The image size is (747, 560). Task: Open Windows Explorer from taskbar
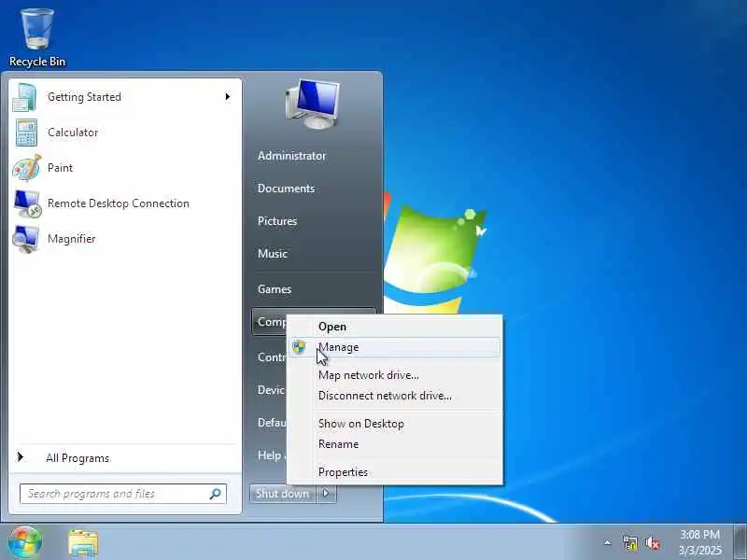[x=83, y=543]
